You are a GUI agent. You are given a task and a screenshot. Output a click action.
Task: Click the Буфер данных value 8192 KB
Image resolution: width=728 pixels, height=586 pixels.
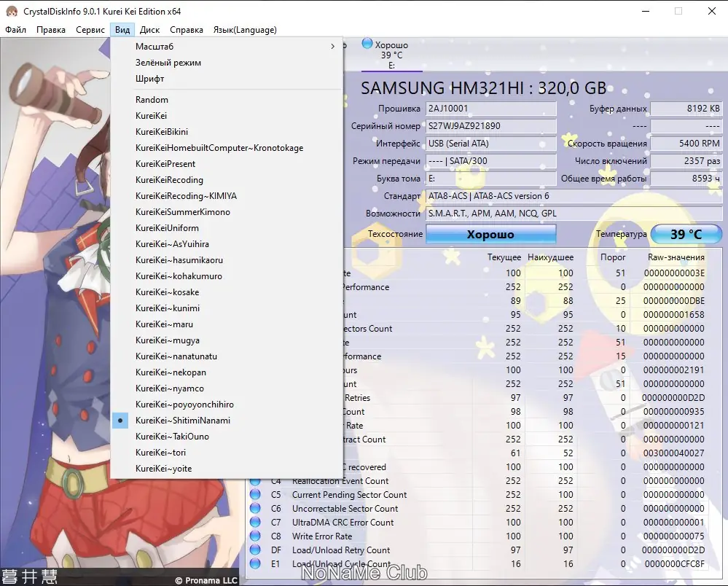686,109
